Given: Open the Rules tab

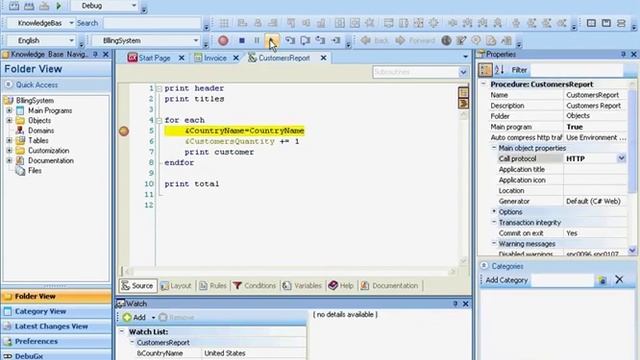Looking at the screenshot, I should pos(213,286).
